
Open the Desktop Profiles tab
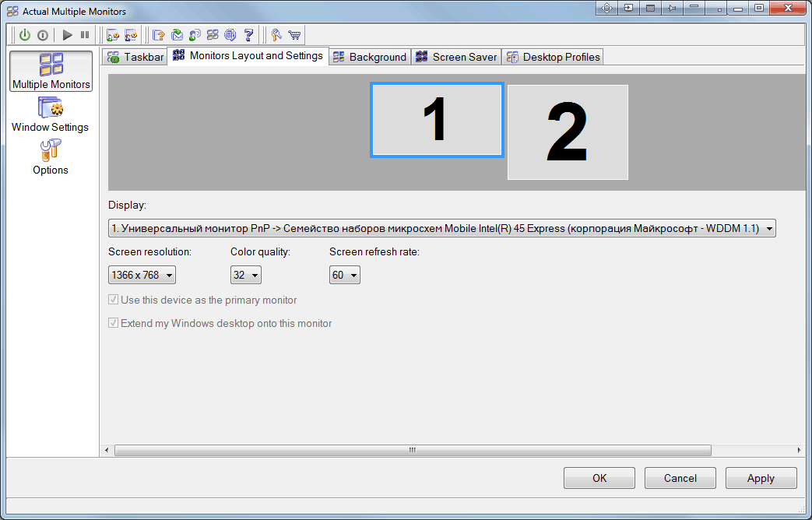pyautogui.click(x=553, y=57)
